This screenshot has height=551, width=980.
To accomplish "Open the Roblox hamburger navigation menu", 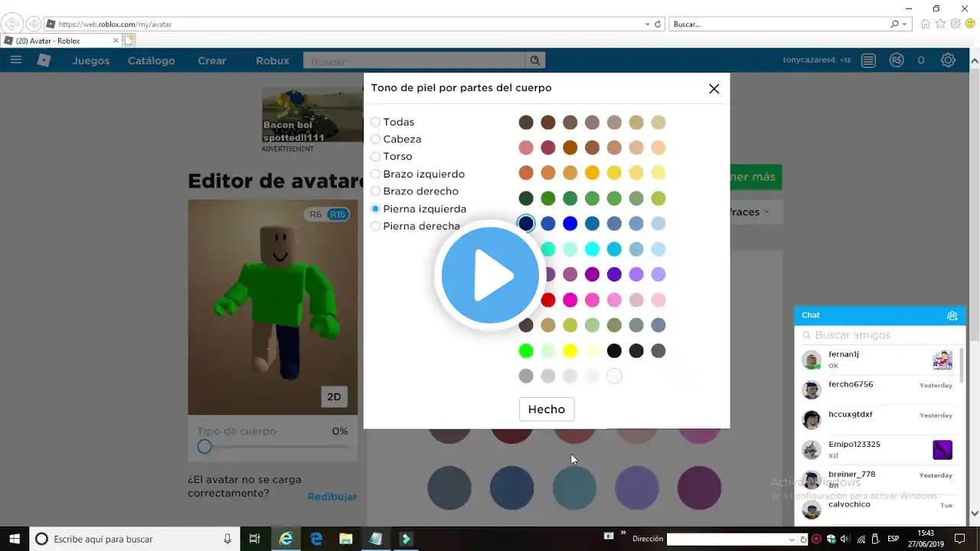I will click(x=16, y=60).
